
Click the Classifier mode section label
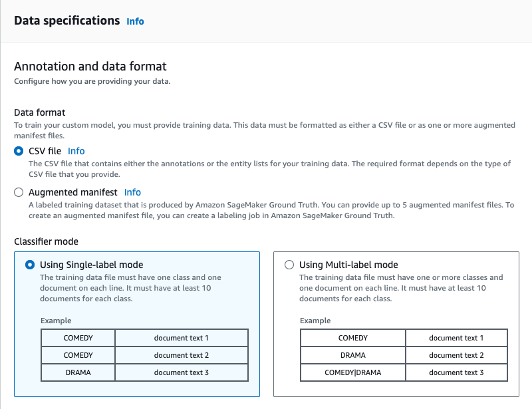click(46, 241)
